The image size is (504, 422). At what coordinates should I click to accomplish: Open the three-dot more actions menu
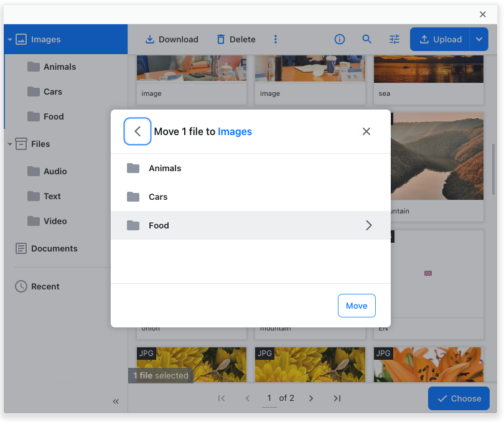276,39
